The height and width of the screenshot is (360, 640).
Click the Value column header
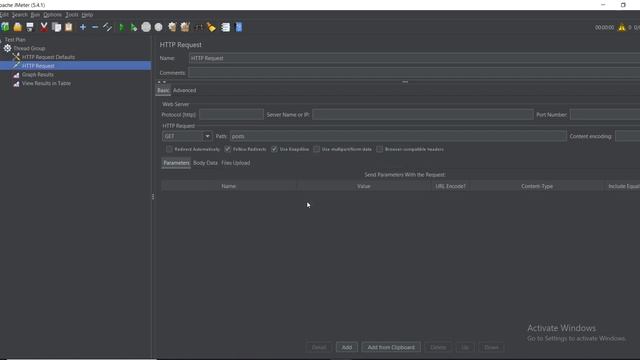tap(363, 186)
